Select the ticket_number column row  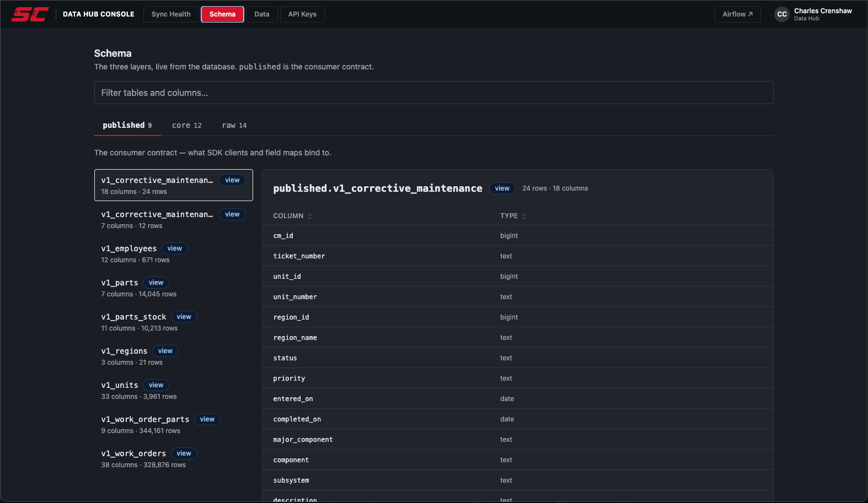(x=518, y=256)
